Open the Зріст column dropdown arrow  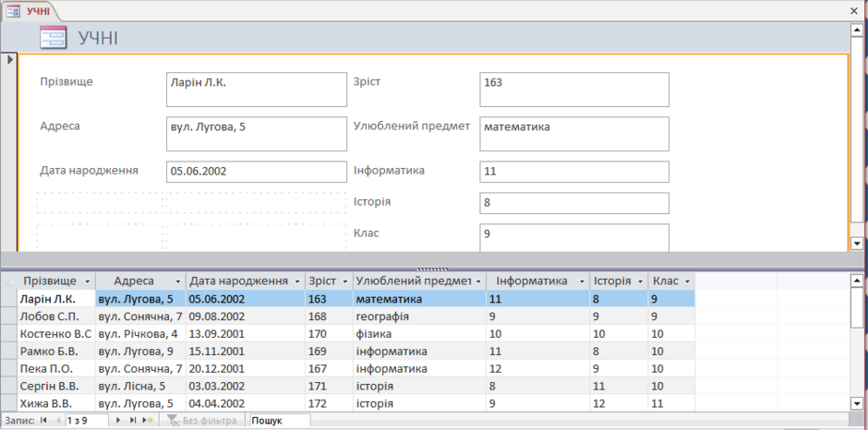pyautogui.click(x=345, y=281)
